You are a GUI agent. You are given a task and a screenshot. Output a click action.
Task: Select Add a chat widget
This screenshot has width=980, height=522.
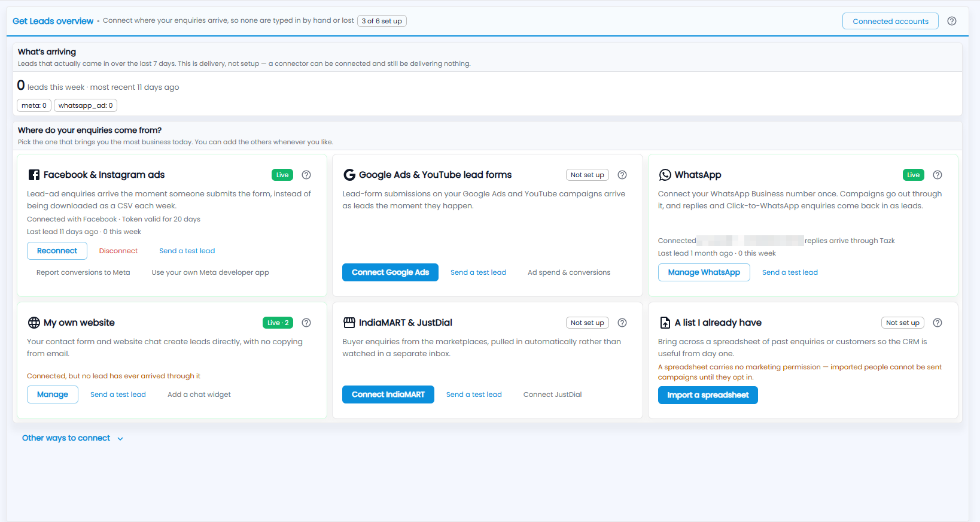pyautogui.click(x=199, y=394)
